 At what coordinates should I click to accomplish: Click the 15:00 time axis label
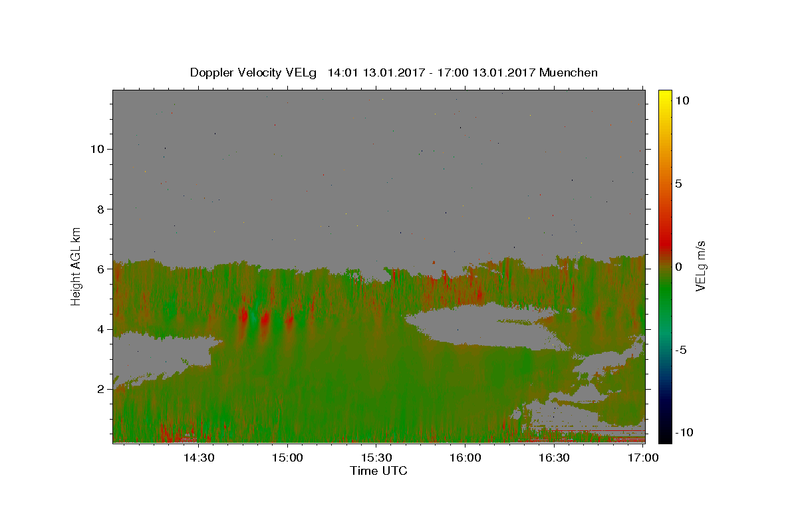pos(287,458)
